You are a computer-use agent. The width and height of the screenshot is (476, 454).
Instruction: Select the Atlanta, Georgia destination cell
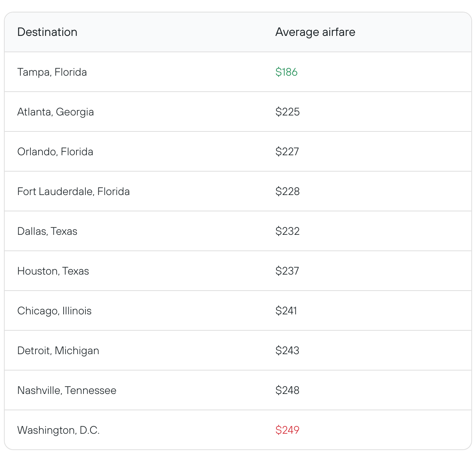[x=55, y=112]
